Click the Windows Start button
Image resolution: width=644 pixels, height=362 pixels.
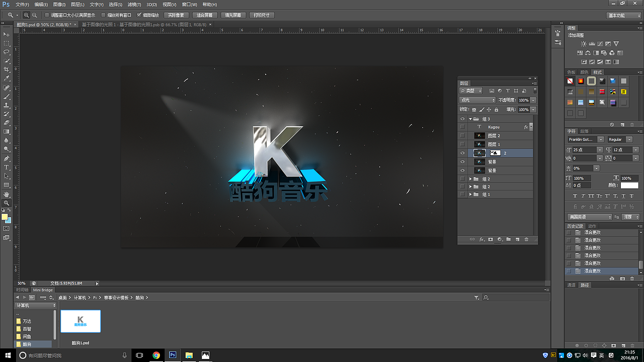[7, 355]
